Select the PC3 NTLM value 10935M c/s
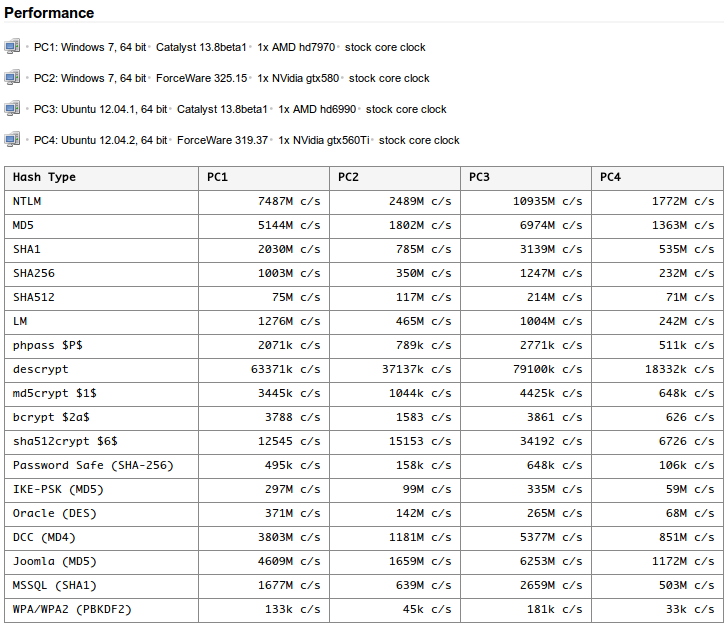This screenshot has height=627, width=728. [x=546, y=201]
